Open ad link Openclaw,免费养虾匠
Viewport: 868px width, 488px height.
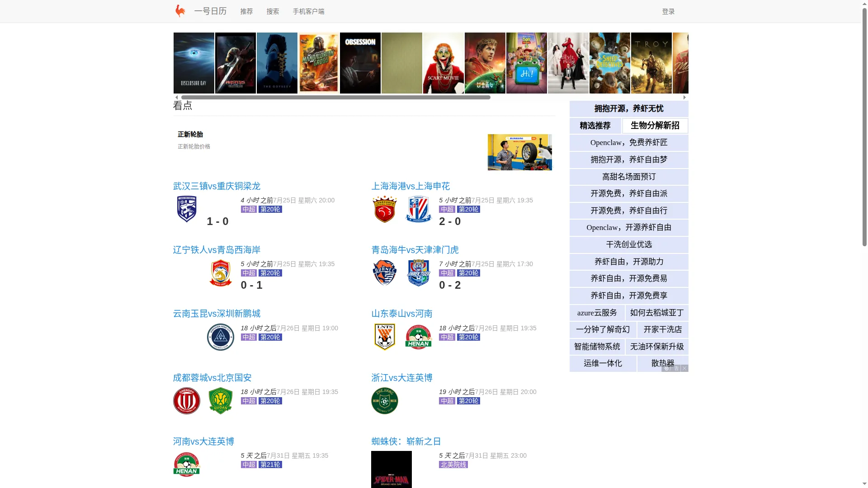click(x=629, y=142)
